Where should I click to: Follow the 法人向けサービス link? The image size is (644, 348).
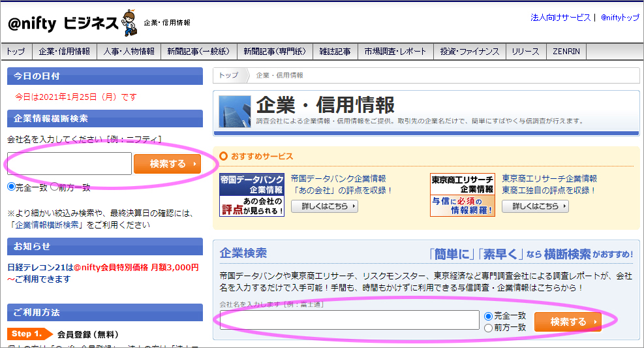pyautogui.click(x=560, y=18)
